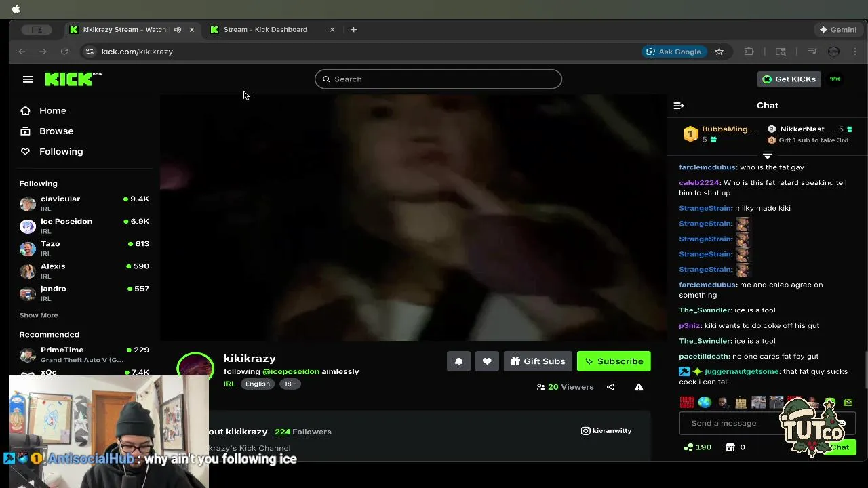
Task: Open PrimeTime recommended channel
Action: (x=84, y=354)
